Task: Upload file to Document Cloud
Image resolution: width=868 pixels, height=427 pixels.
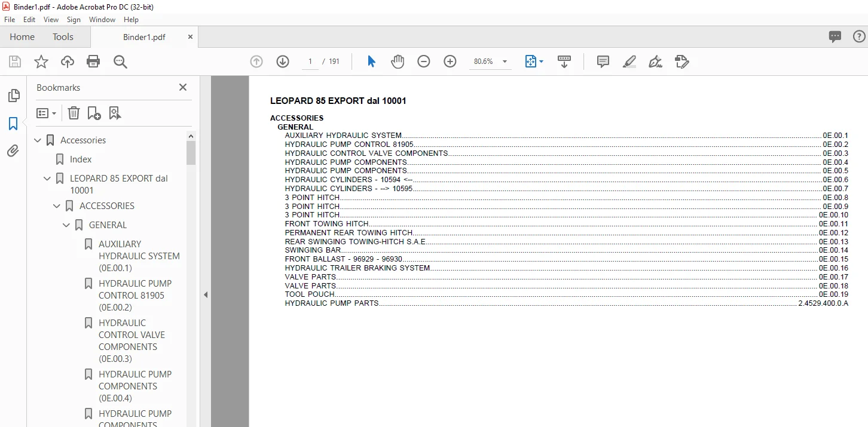Action: 68,62
